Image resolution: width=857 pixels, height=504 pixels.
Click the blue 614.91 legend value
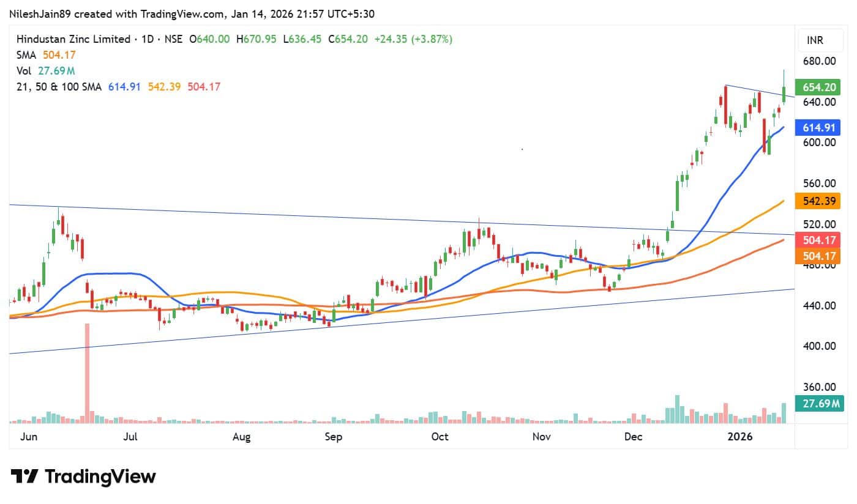(x=124, y=87)
